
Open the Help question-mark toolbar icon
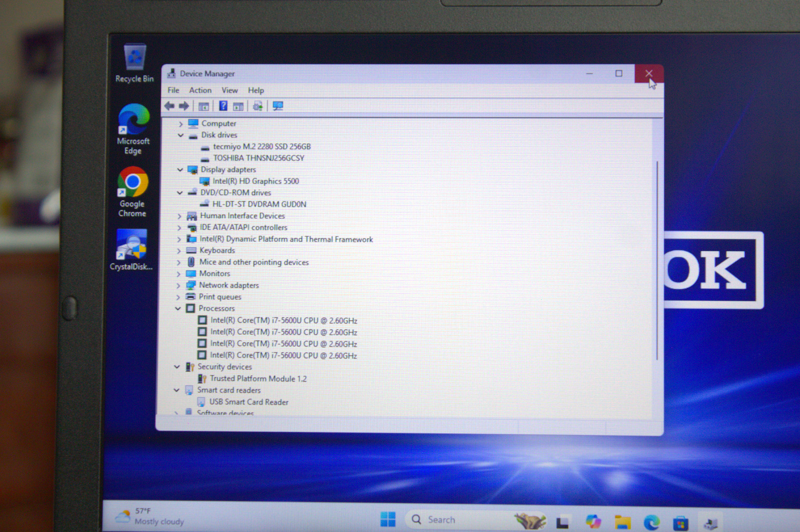tap(223, 106)
